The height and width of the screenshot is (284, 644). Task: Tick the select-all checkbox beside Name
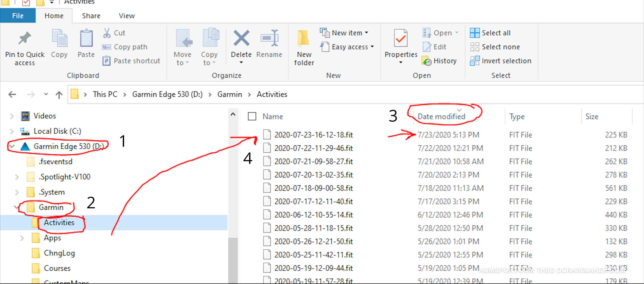pyautogui.click(x=252, y=116)
